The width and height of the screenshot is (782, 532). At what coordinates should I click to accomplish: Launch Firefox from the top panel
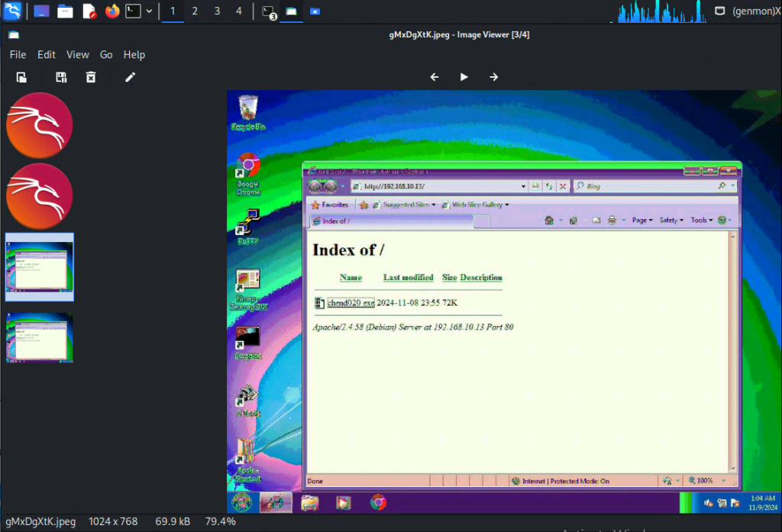tap(112, 11)
